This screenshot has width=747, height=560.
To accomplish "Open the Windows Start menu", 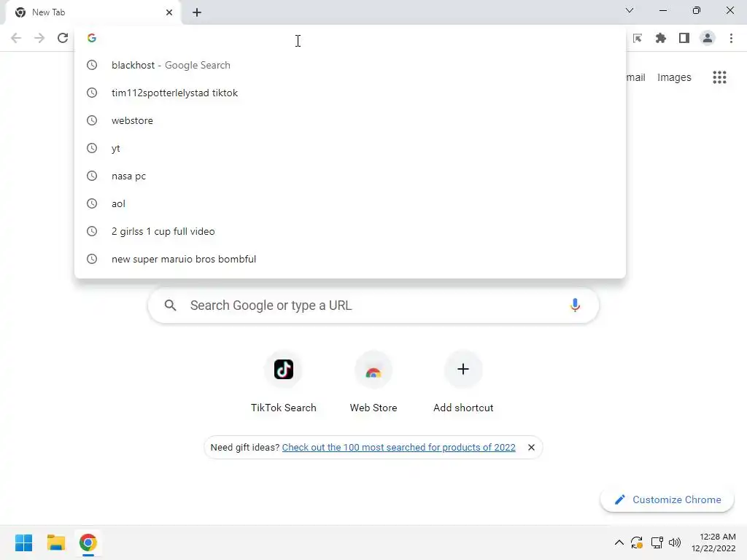I will coord(23,542).
